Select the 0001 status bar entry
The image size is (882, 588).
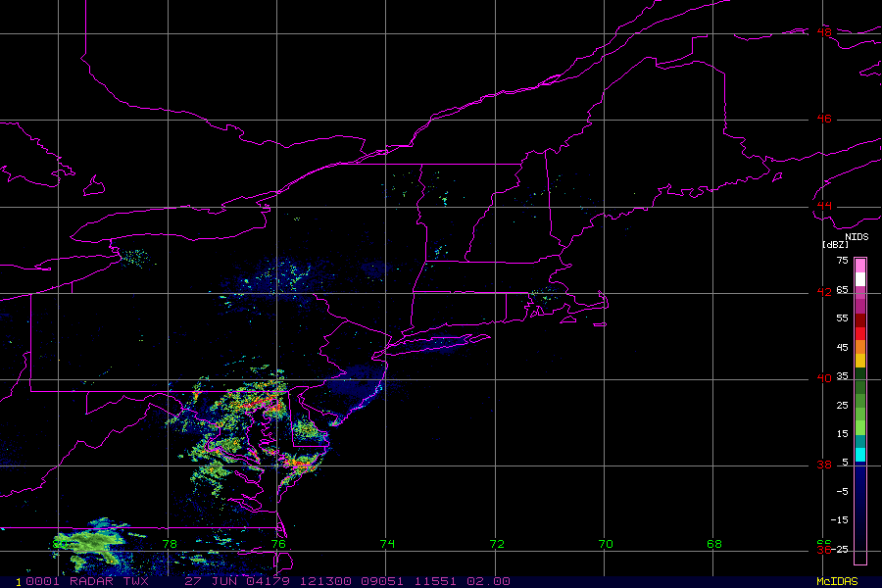[43, 581]
